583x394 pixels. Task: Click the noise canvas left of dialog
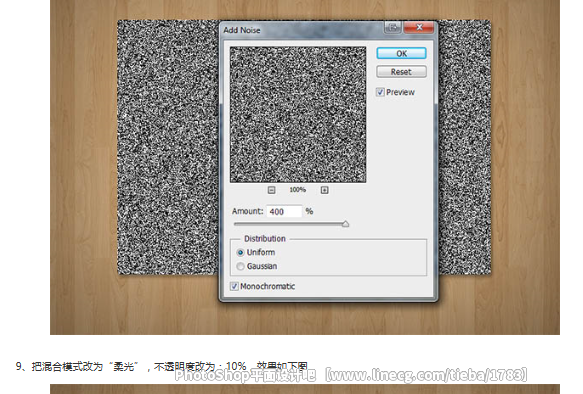[x=168, y=148]
